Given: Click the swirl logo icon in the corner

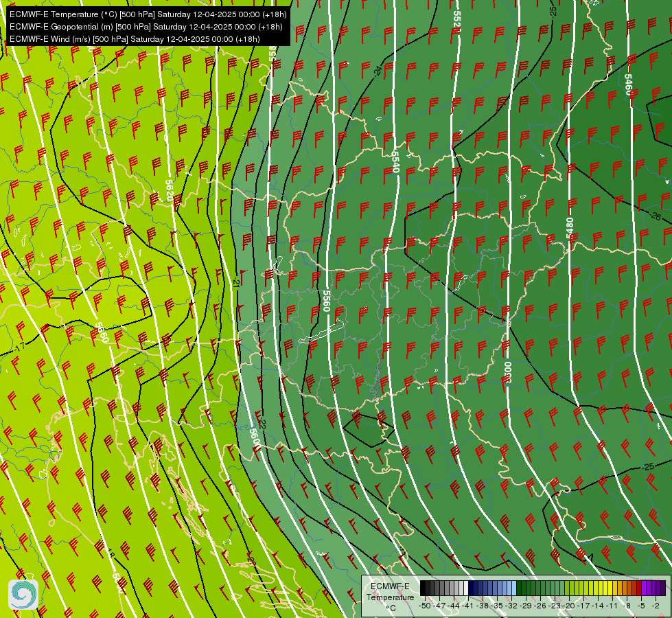Looking at the screenshot, I should 23,595.
